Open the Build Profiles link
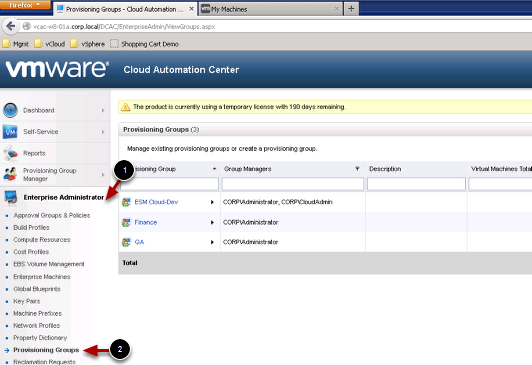 (31, 228)
